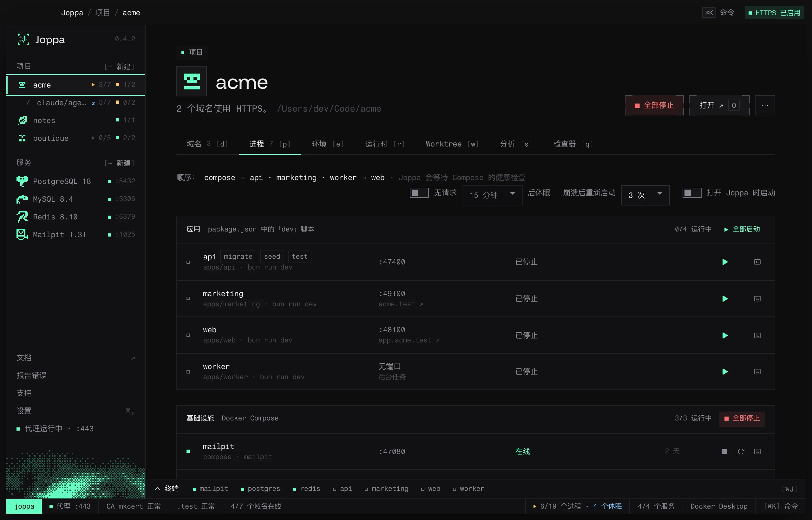Open 报告错误 in the sidebar
The image size is (812, 520).
coord(76,375)
